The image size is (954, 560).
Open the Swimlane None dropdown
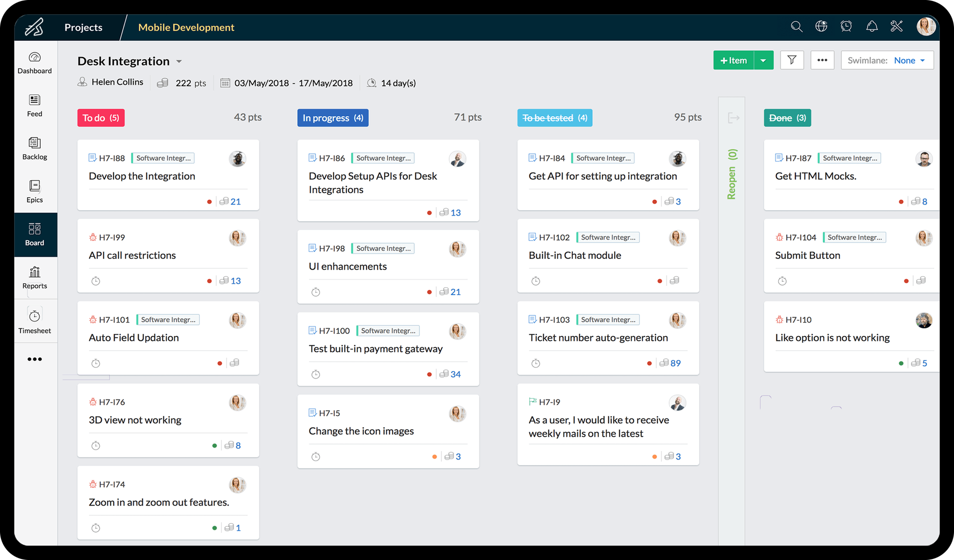coord(887,60)
